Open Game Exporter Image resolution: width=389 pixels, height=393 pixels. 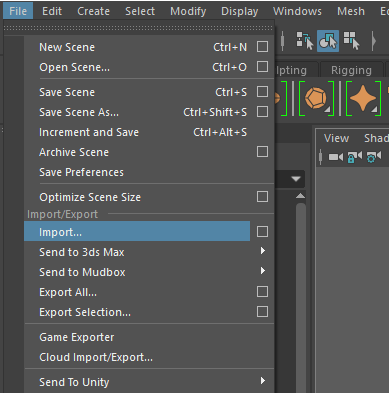[149, 337]
